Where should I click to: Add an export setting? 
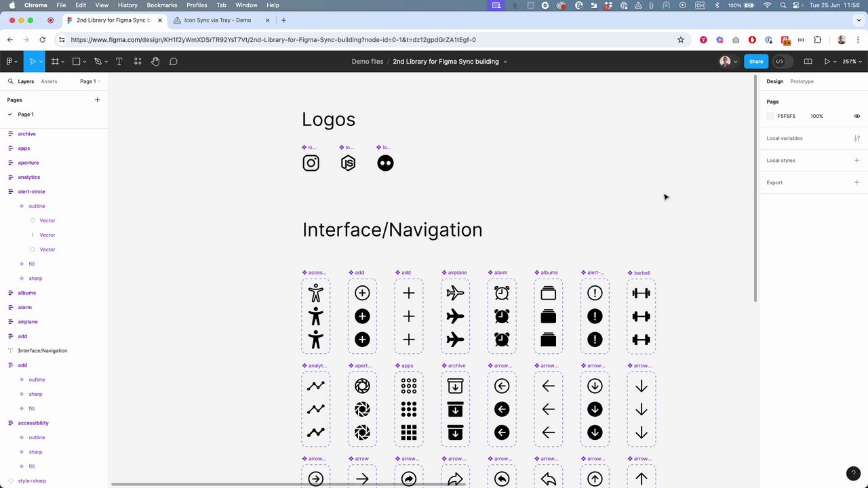(x=857, y=182)
